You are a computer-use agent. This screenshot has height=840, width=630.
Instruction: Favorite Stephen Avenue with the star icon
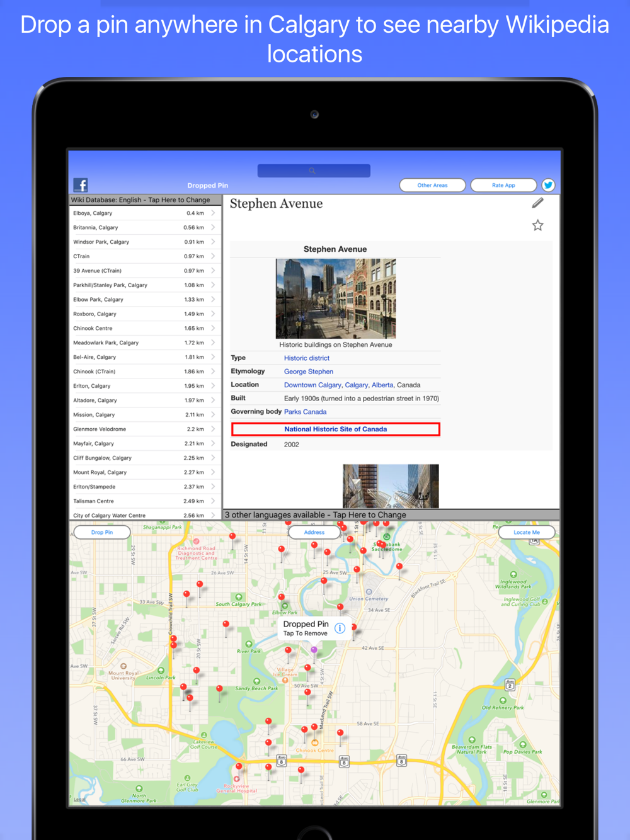tap(537, 225)
